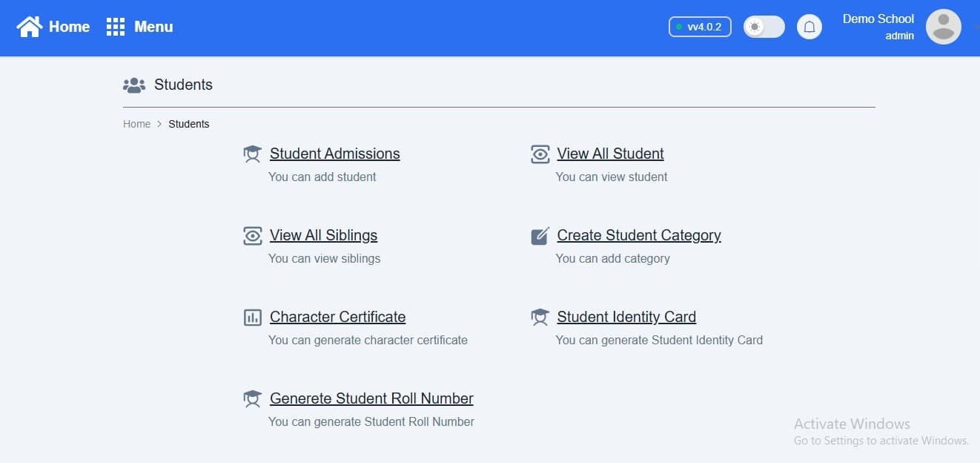Click the admin profile avatar
980x463 pixels.
943,27
